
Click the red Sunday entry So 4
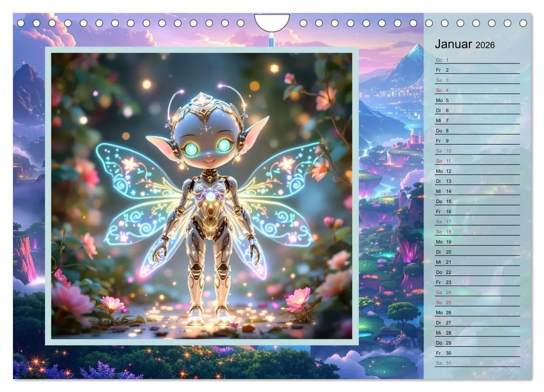pyautogui.click(x=441, y=91)
